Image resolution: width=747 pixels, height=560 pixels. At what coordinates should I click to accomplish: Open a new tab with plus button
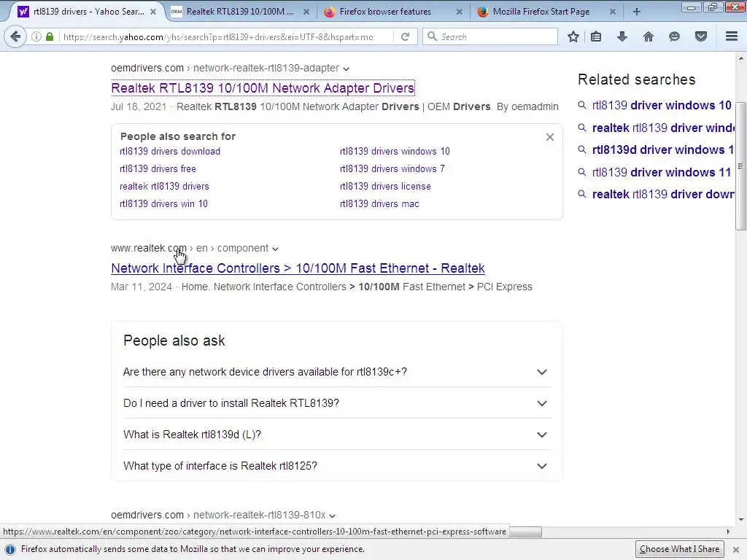(x=636, y=12)
